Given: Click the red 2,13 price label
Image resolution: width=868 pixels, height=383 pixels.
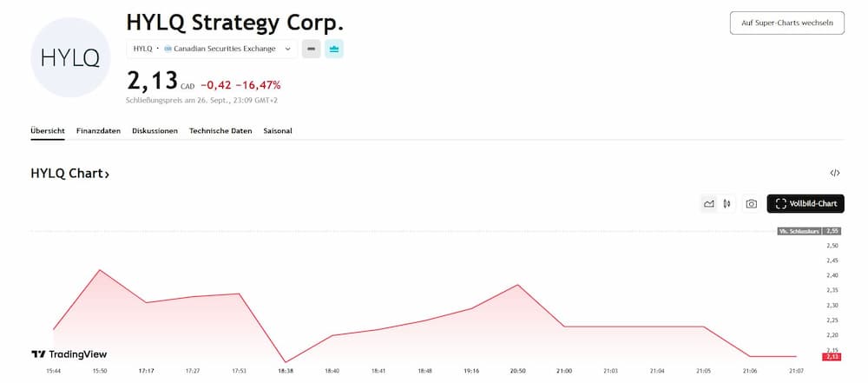Looking at the screenshot, I should click(832, 357).
